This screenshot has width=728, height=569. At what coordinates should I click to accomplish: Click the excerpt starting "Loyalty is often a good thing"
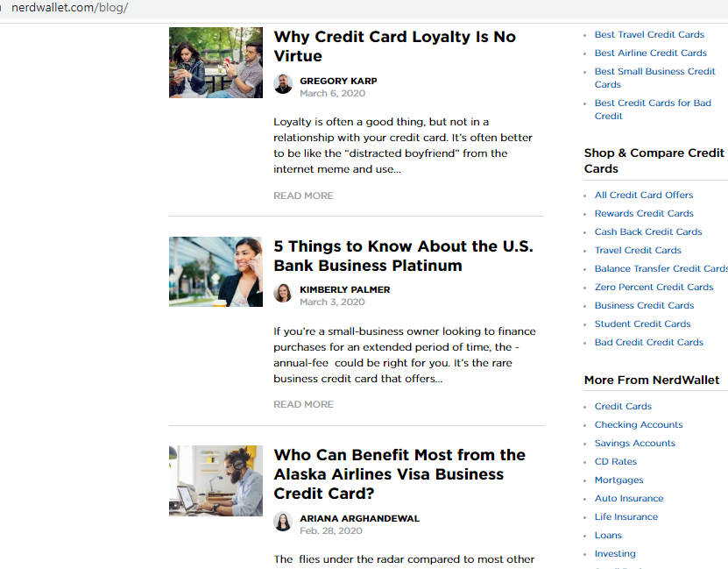click(x=403, y=146)
